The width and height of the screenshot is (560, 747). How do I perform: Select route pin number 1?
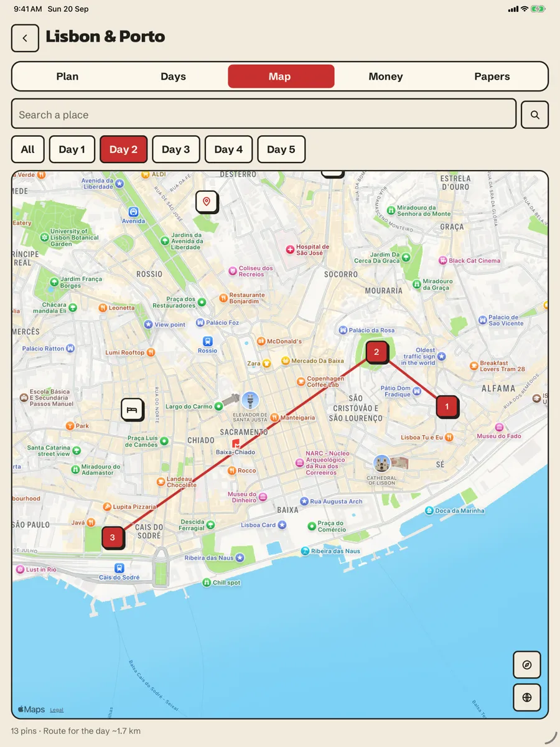pos(447,406)
